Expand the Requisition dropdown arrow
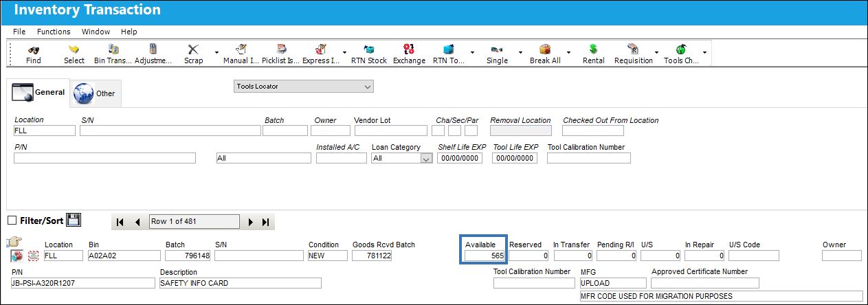 (x=656, y=52)
